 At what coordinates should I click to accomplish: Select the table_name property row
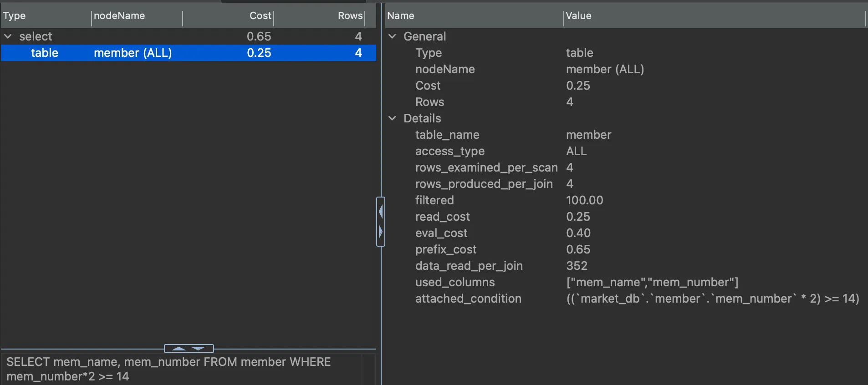click(x=626, y=135)
